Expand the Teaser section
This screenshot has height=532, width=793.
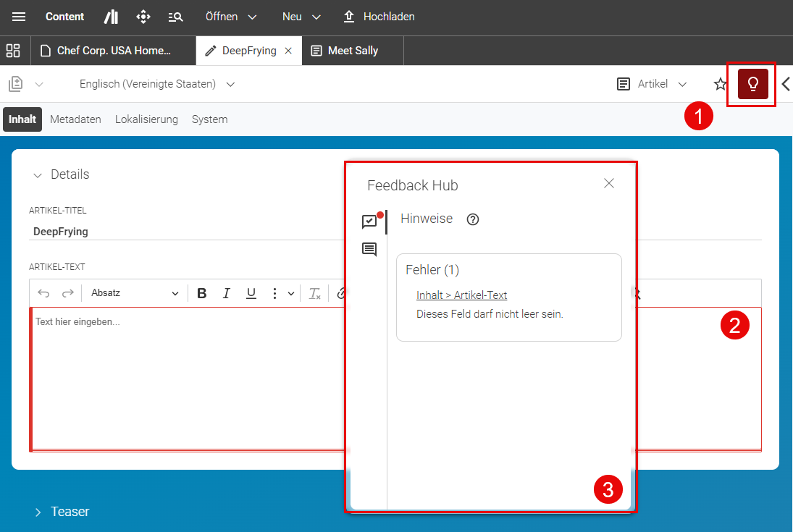(62, 512)
